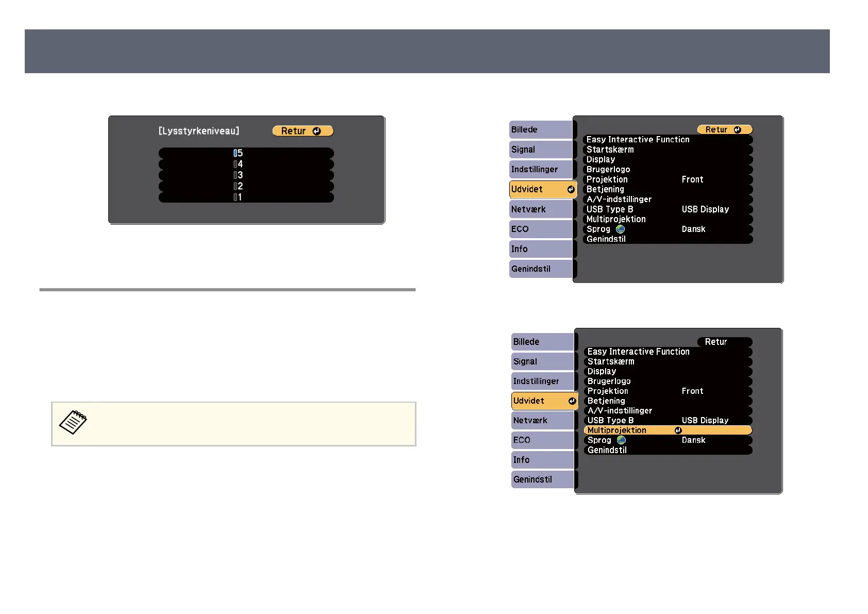The width and height of the screenshot is (868, 614).
Task: Open Billede tab in the upper menu
Action: 540,130
